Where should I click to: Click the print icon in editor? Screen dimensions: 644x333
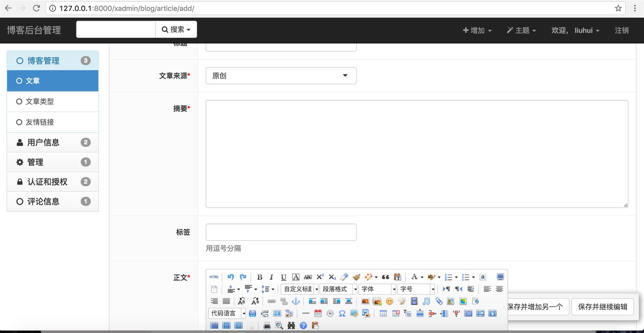click(x=267, y=326)
